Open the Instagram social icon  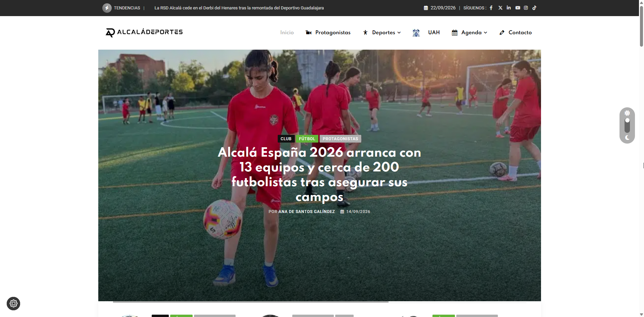pyautogui.click(x=526, y=8)
